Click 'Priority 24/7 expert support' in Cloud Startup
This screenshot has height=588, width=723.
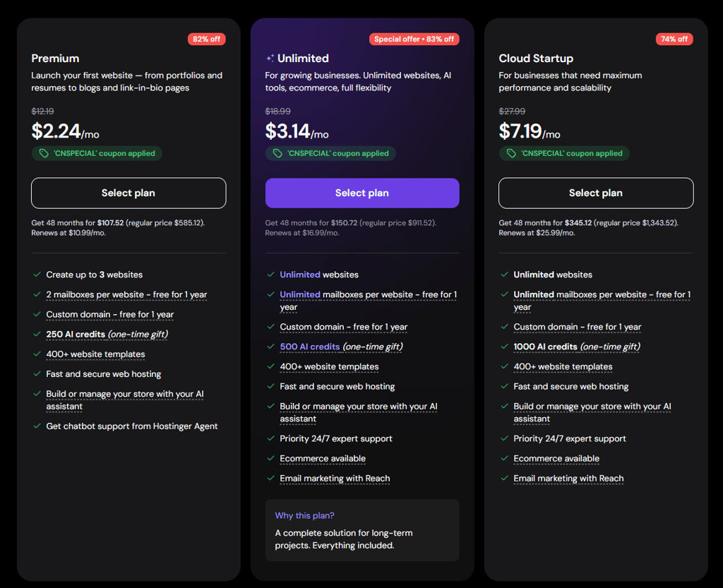pos(570,438)
